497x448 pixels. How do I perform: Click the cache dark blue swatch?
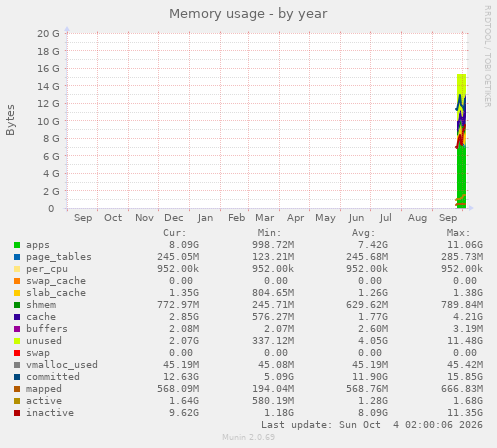[17, 317]
